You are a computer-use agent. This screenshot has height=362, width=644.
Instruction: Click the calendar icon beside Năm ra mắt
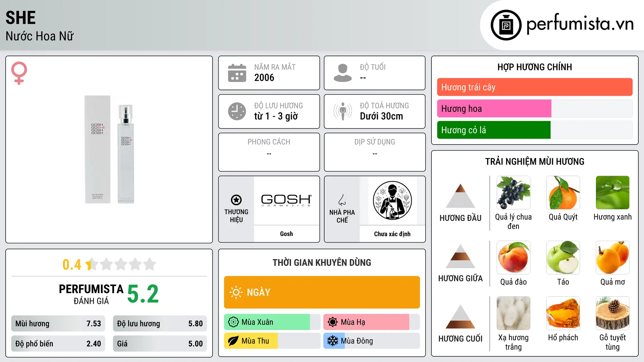(x=237, y=73)
